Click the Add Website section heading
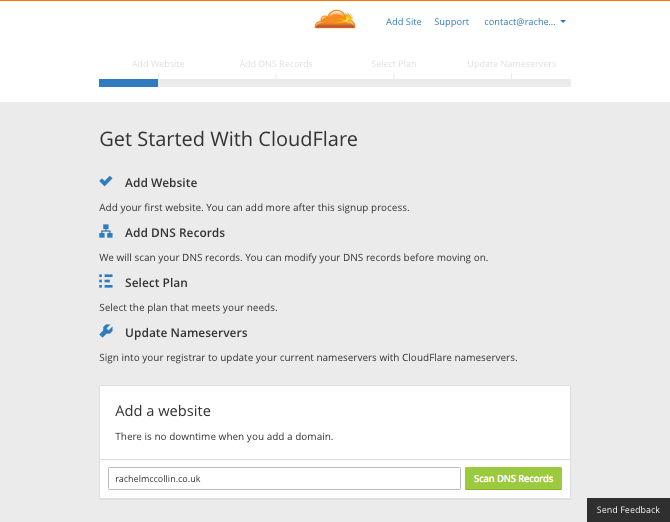Image resolution: width=670 pixels, height=522 pixels. pos(161,183)
